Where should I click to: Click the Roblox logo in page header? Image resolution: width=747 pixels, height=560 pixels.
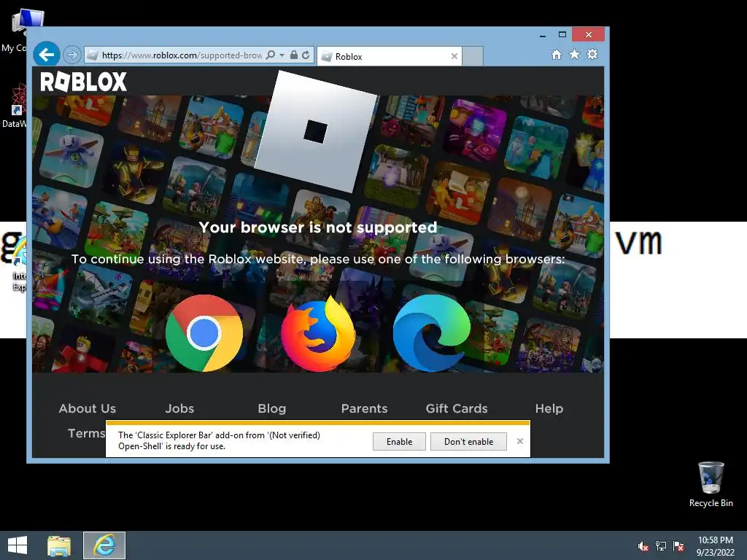coord(83,82)
